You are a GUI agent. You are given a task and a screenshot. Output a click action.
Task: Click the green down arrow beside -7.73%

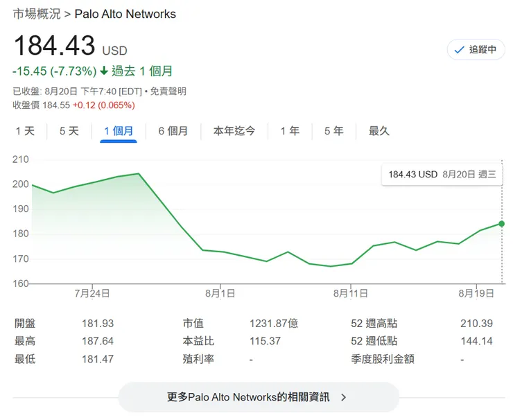(104, 71)
